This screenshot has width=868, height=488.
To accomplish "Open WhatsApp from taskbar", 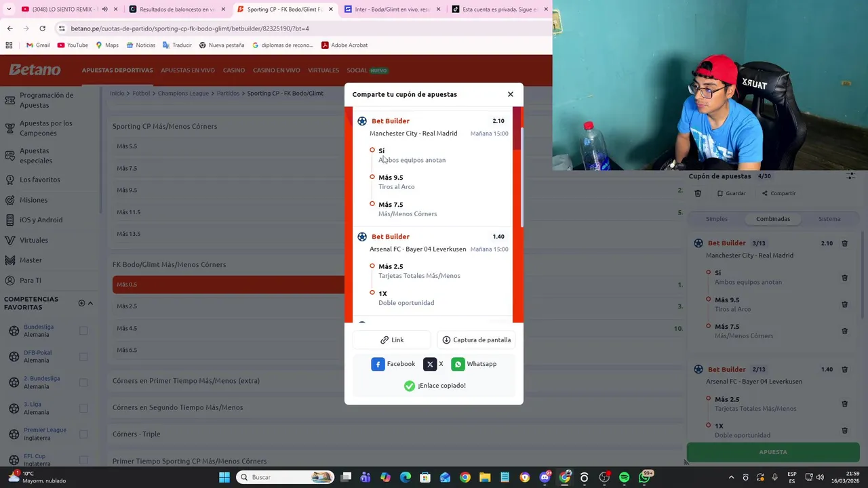I will (644, 477).
